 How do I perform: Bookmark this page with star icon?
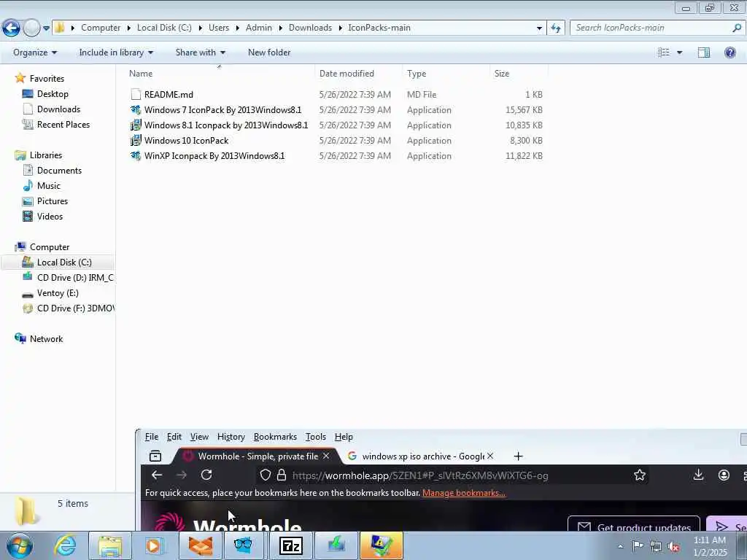(x=640, y=475)
